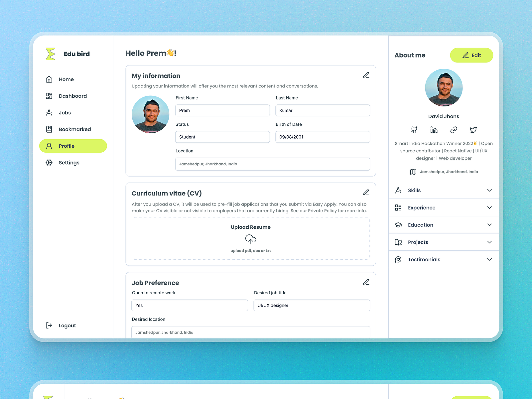Viewport: 532px width, 399px height.
Task: Click the upload cloud icon for resume
Action: [x=250, y=239]
